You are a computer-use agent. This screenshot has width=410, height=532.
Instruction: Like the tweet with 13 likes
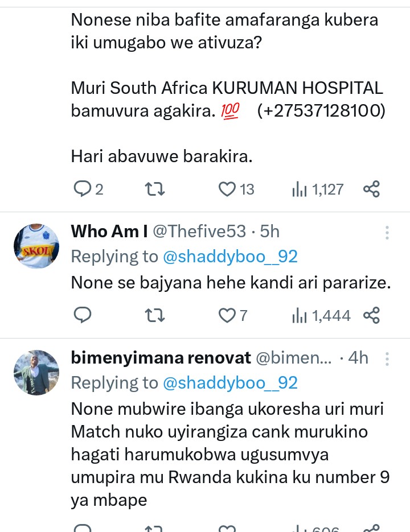point(228,189)
